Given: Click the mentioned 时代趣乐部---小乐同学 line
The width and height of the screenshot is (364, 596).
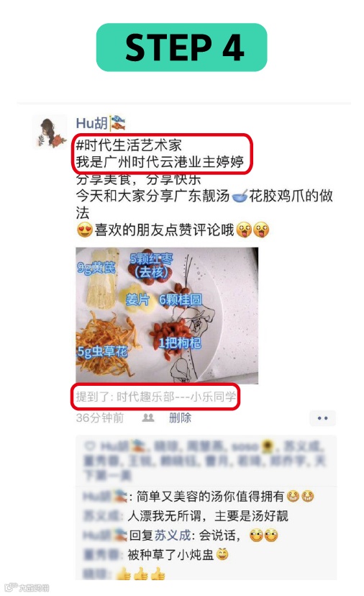Looking at the screenshot, I should point(156,397).
